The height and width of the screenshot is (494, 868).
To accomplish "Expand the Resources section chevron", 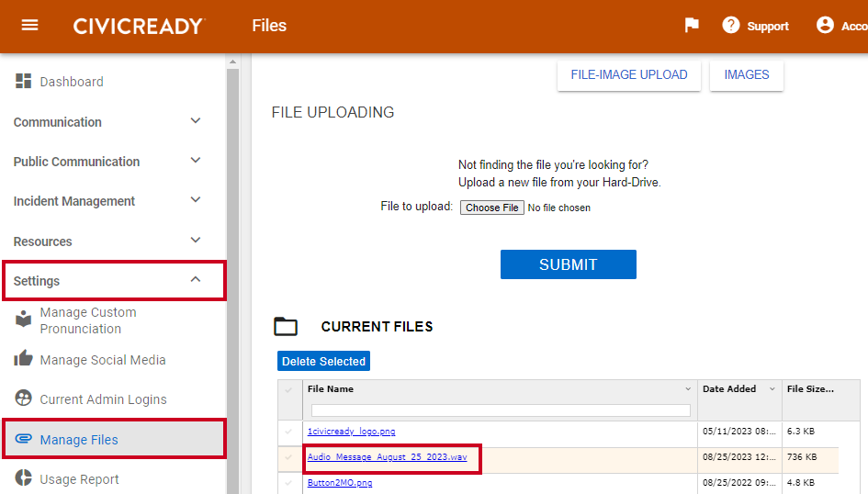I will coord(196,240).
